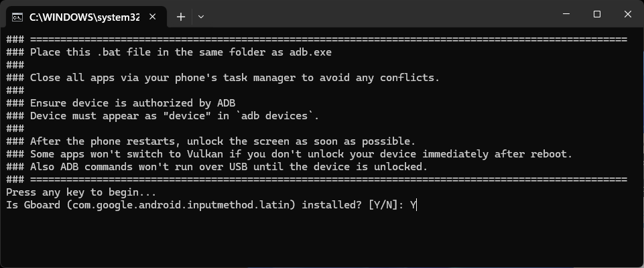Expand the new tab profile dropdown chevron

coord(201,17)
